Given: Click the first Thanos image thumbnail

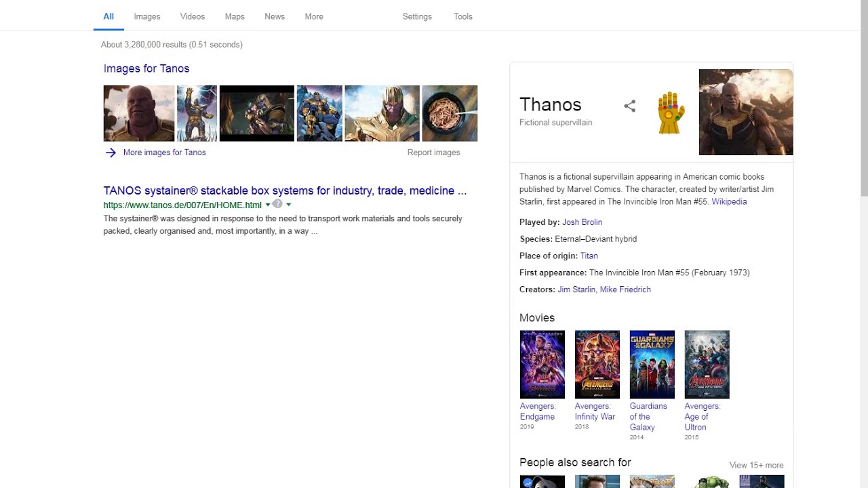Looking at the screenshot, I should coord(138,113).
